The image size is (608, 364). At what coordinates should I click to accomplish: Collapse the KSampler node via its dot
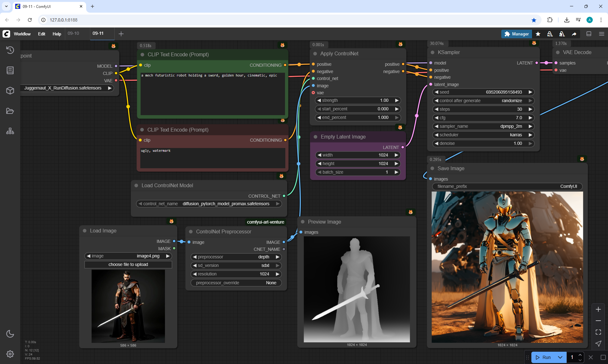[433, 52]
